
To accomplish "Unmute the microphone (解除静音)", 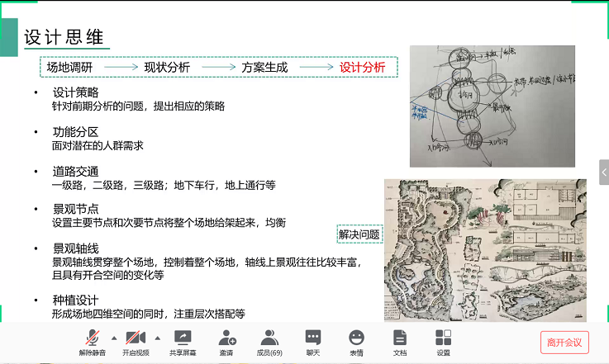I will (93, 340).
